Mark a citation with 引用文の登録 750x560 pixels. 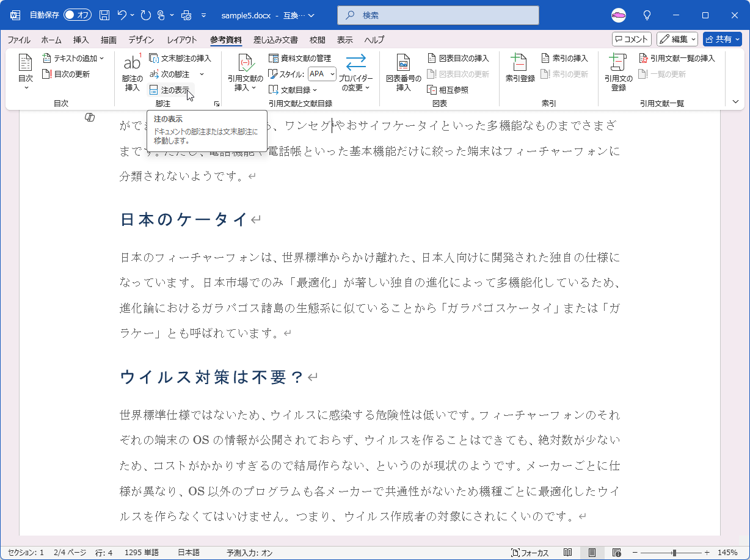coord(618,73)
